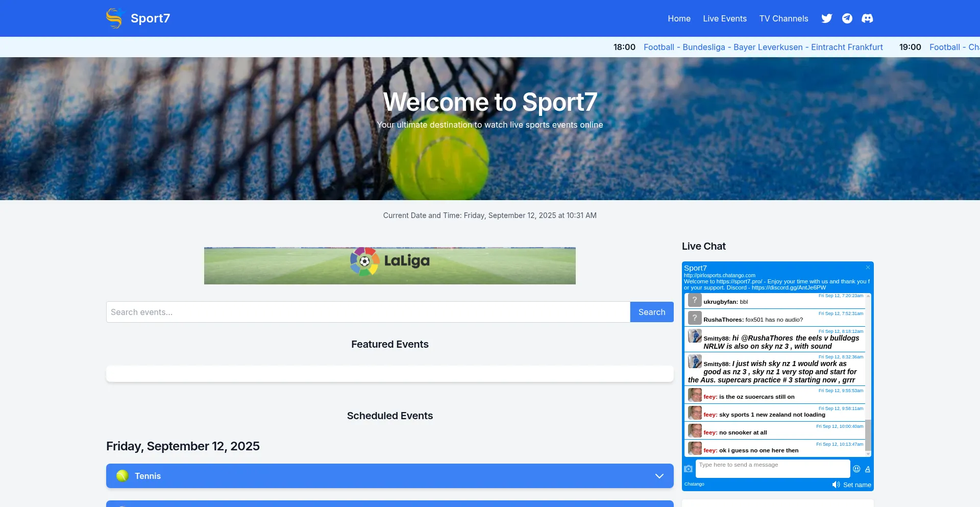Image resolution: width=980 pixels, height=507 pixels.
Task: Click the chat scrollbar down arrow
Action: coord(868,454)
